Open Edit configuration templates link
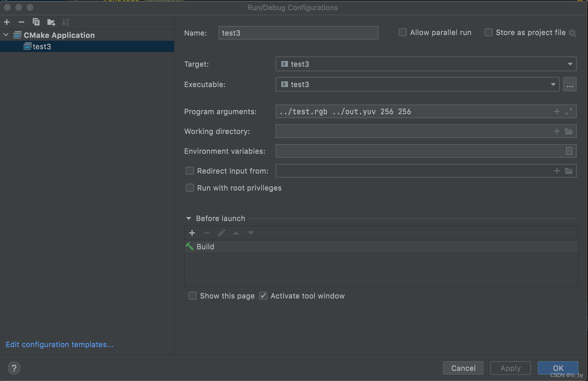Screen dimensions: 588x381 click(x=59, y=345)
